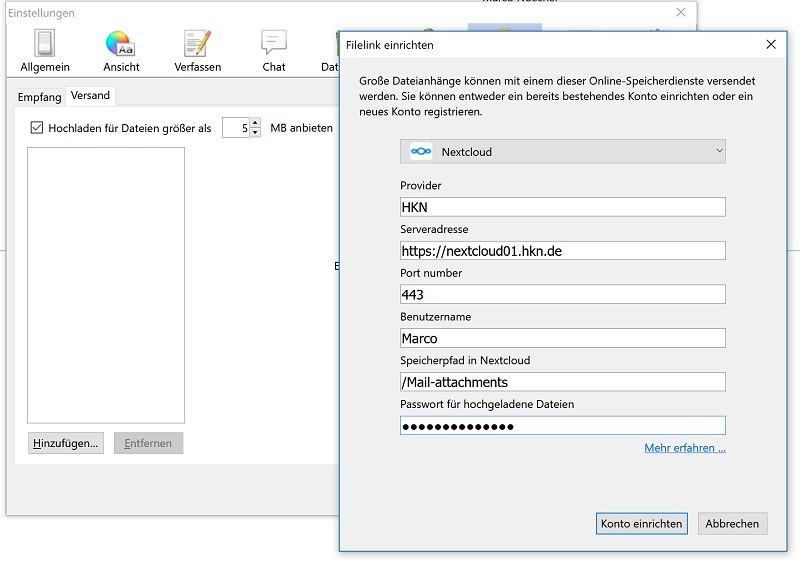Click the Entfernen button

[x=148, y=443]
